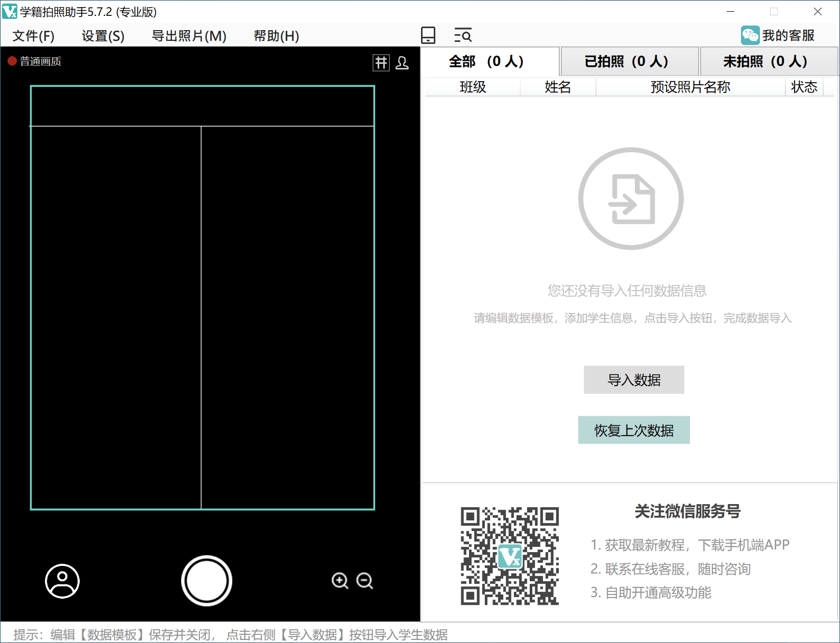Click the WeChat service QR code
840x643 pixels.
pos(510,556)
